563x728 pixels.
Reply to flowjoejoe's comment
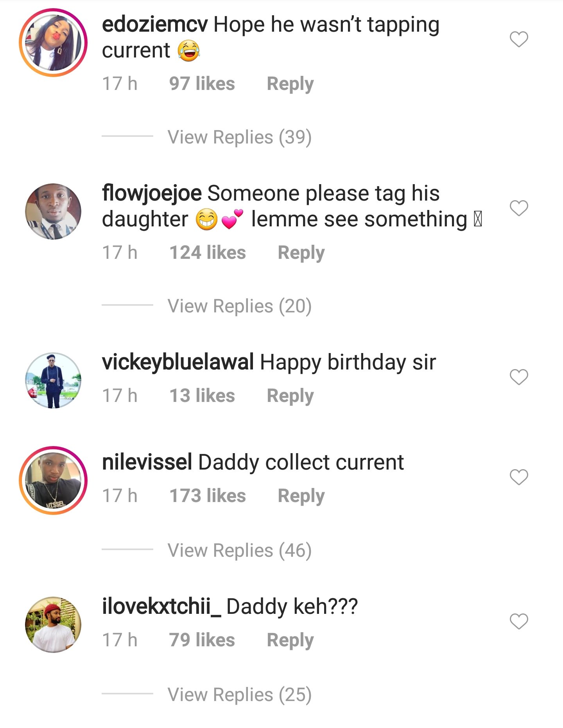tap(301, 253)
